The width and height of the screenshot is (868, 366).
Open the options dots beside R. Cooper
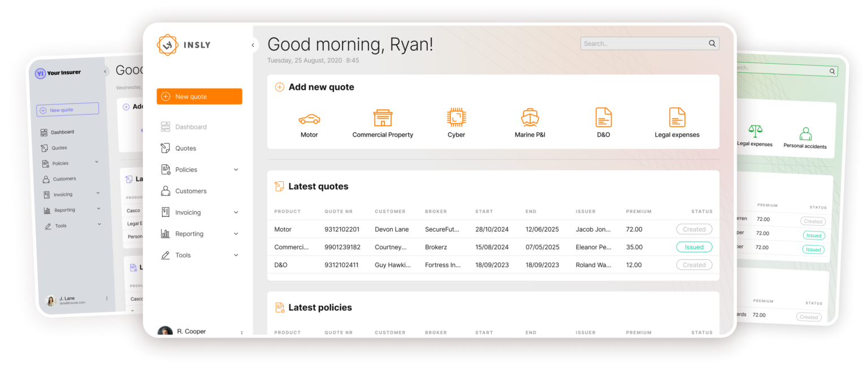(x=242, y=333)
